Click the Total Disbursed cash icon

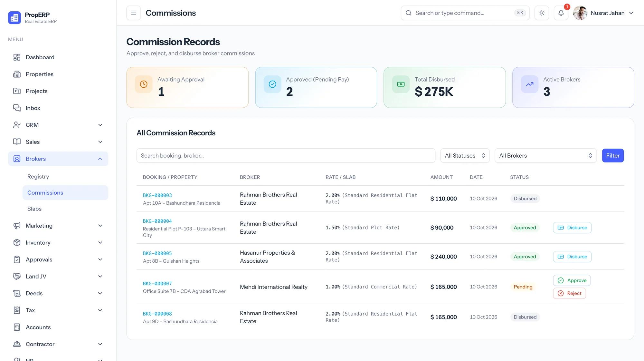click(401, 84)
